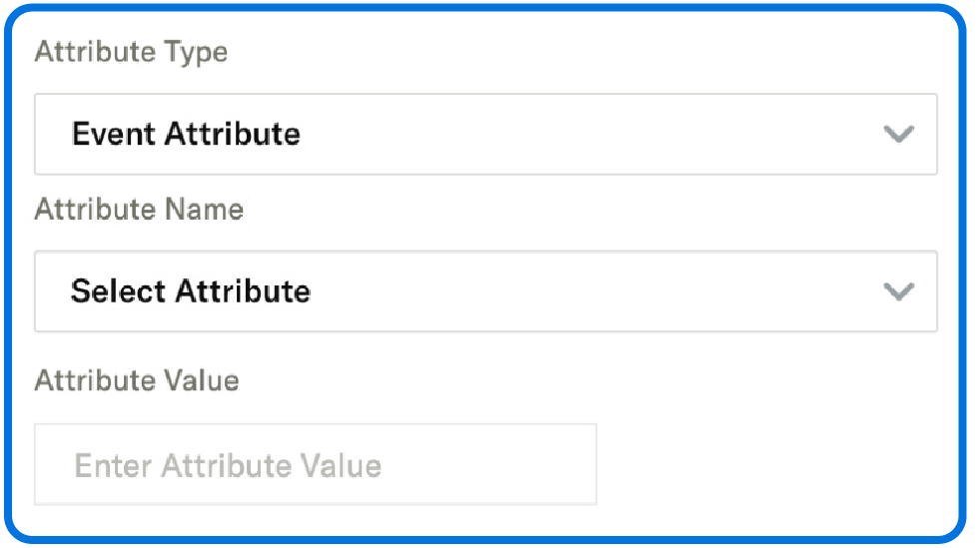Click 'Enter Attribute Value' placeholder text
Screen dimensions: 980x548
tap(228, 466)
